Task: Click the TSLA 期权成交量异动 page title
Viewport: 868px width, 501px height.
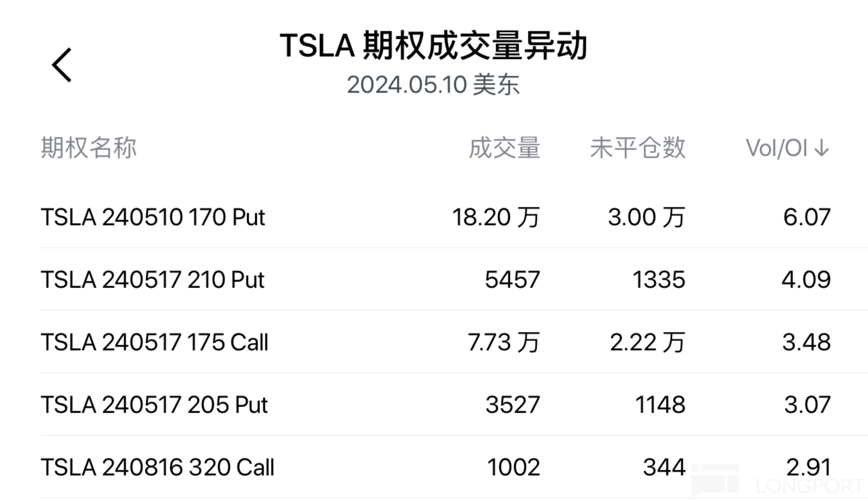Action: (433, 46)
